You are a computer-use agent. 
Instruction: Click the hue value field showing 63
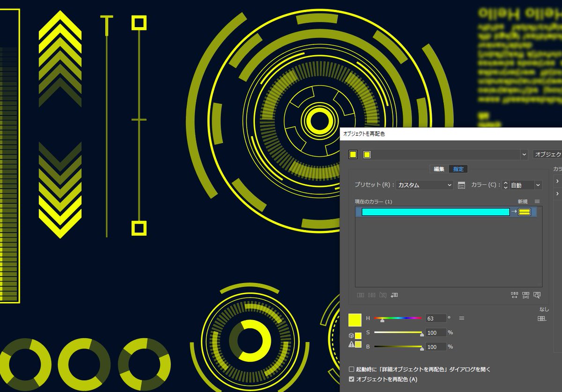click(x=436, y=319)
